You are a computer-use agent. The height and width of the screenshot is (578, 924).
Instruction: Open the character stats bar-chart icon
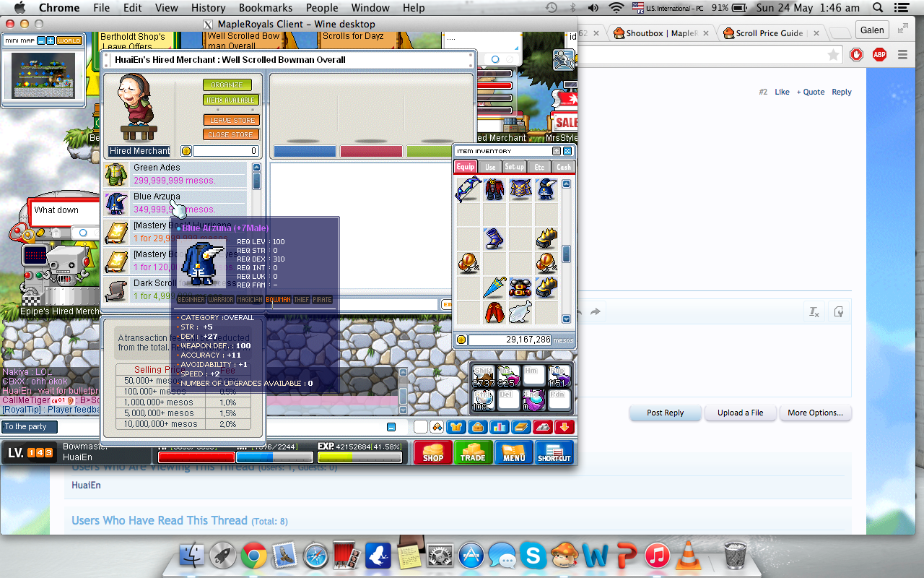point(498,427)
